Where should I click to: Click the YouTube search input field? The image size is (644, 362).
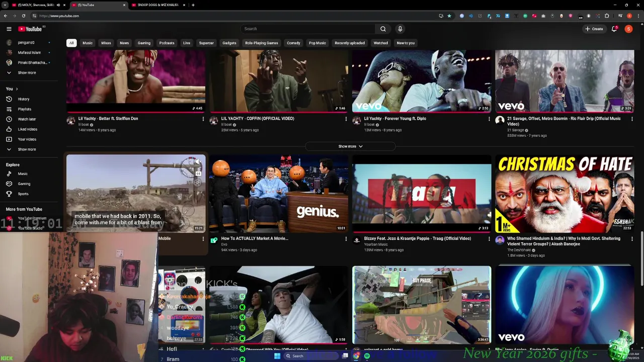308,29
